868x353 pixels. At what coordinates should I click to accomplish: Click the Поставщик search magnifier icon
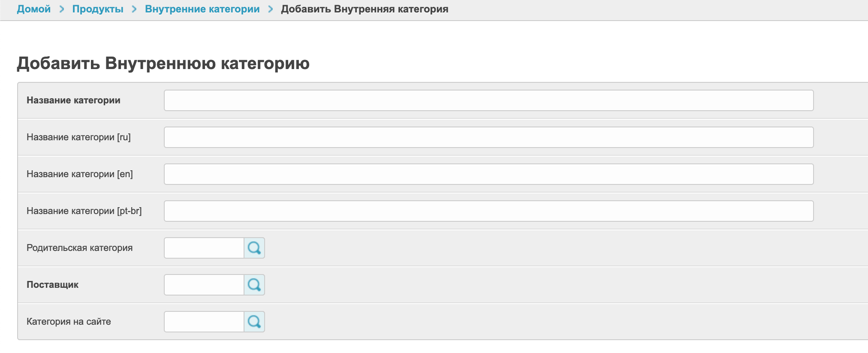[254, 285]
